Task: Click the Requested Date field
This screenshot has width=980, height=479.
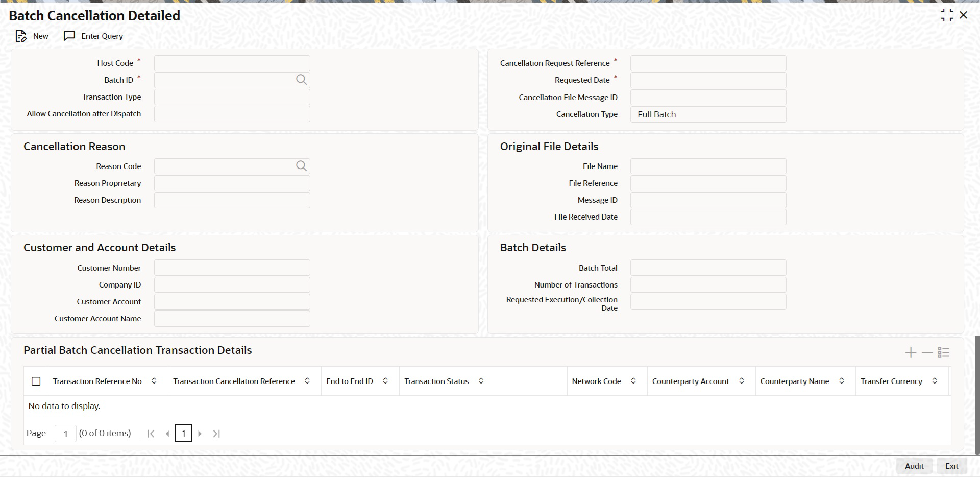Action: point(708,80)
